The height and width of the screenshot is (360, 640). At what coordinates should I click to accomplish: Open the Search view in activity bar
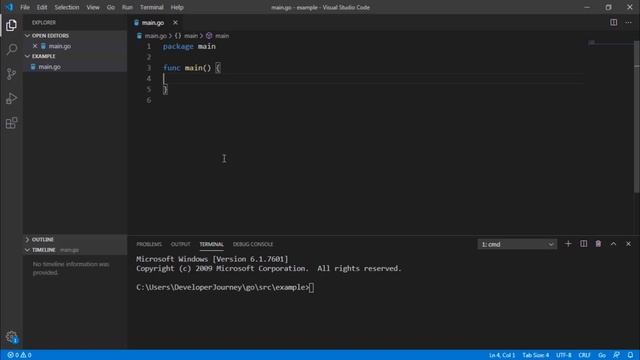[x=11, y=49]
